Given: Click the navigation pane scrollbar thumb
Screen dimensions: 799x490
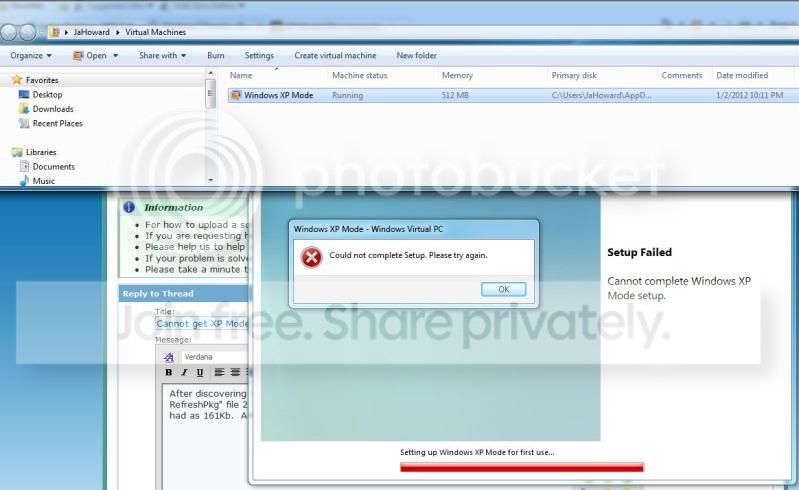Looking at the screenshot, I should (x=210, y=93).
